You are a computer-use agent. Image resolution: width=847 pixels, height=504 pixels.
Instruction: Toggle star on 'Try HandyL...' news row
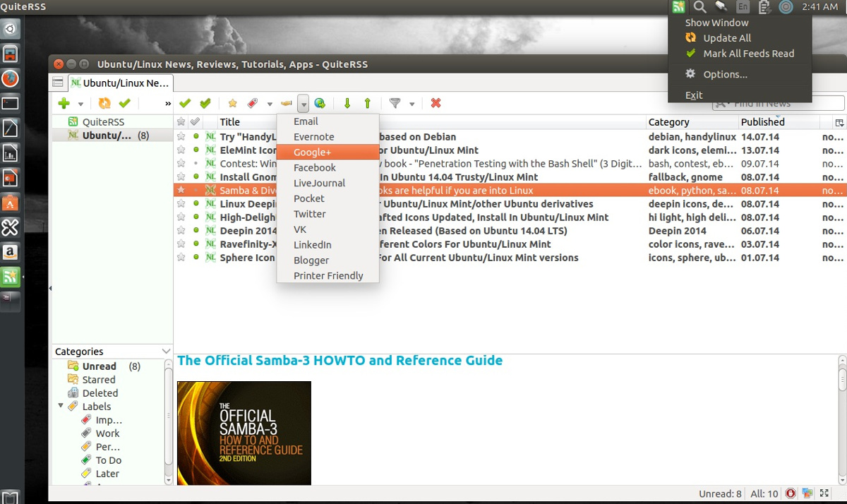point(181,137)
